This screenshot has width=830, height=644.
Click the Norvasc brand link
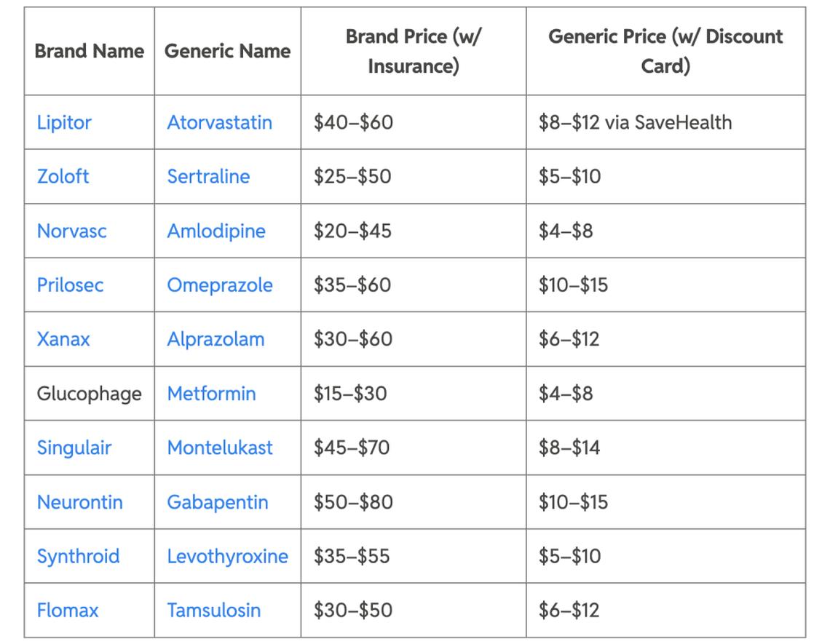tap(71, 231)
